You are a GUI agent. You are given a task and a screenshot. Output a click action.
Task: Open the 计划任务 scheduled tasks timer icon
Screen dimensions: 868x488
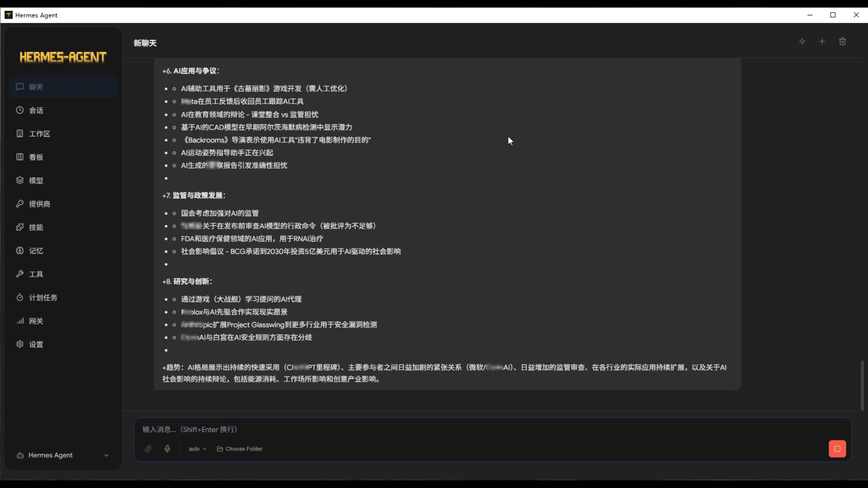(20, 297)
